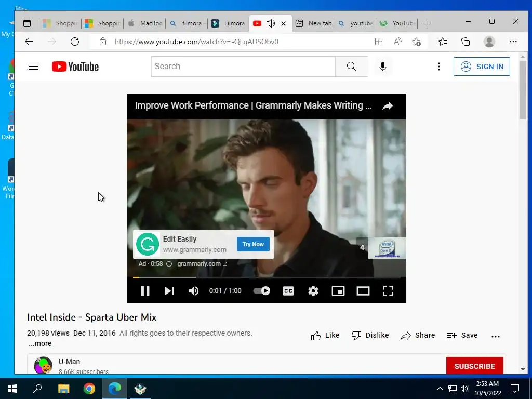Open grammarly.com link under ad
Image resolution: width=532 pixels, height=399 pixels.
pyautogui.click(x=202, y=263)
